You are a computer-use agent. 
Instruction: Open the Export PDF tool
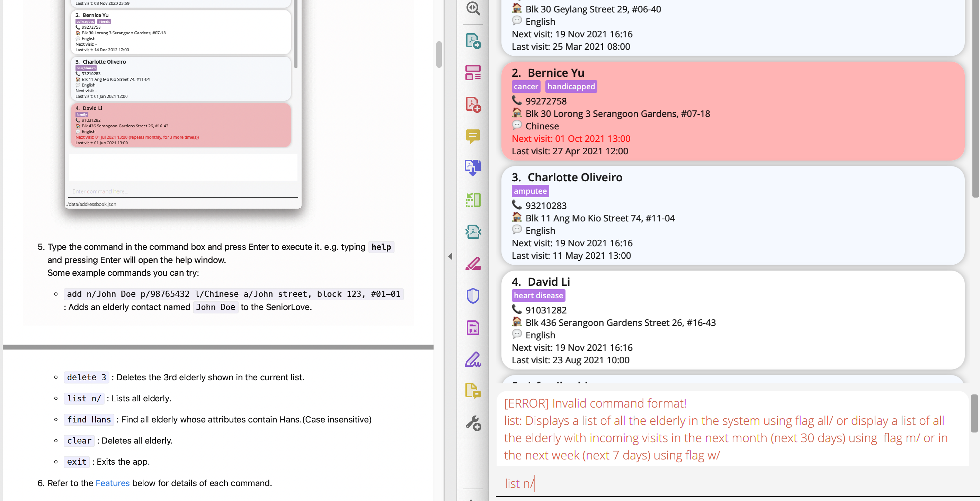point(473,41)
